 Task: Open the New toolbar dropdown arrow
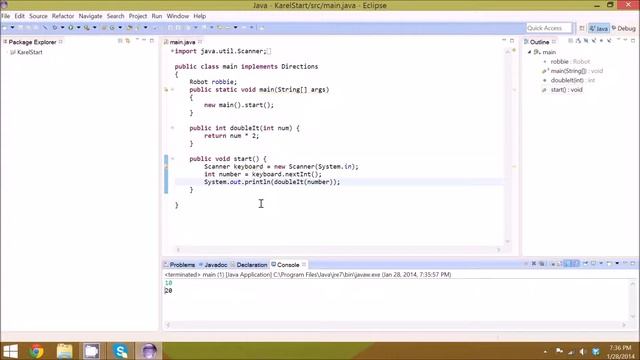click(12, 28)
